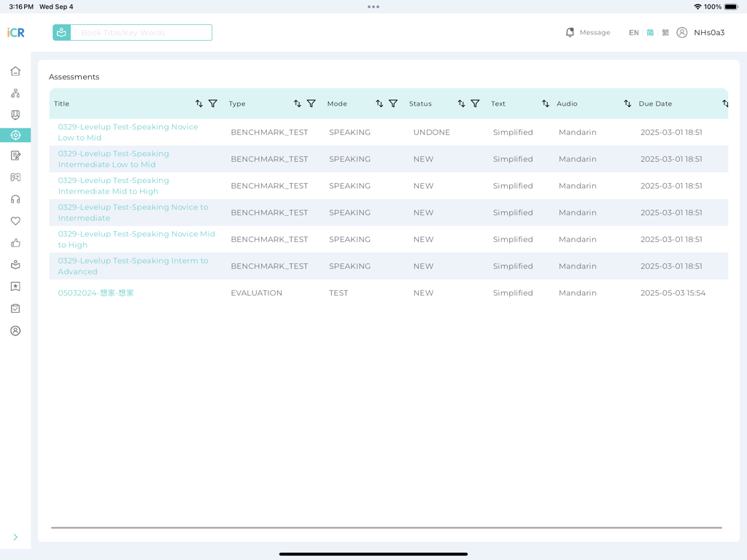Toggle sorting on the Due Date column
Image resolution: width=747 pixels, height=560 pixels.
point(724,104)
